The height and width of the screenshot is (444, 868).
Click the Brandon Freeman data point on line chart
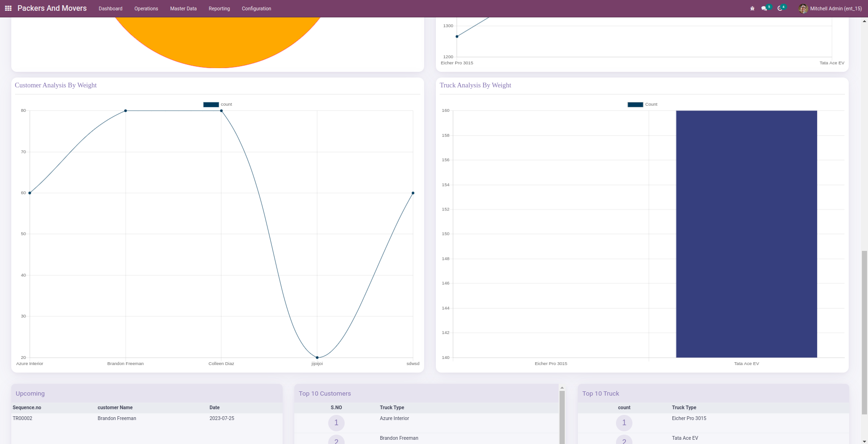126,111
